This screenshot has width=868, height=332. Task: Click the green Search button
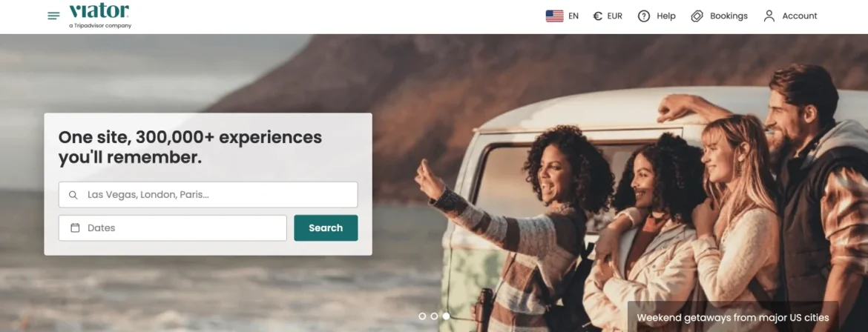click(326, 228)
